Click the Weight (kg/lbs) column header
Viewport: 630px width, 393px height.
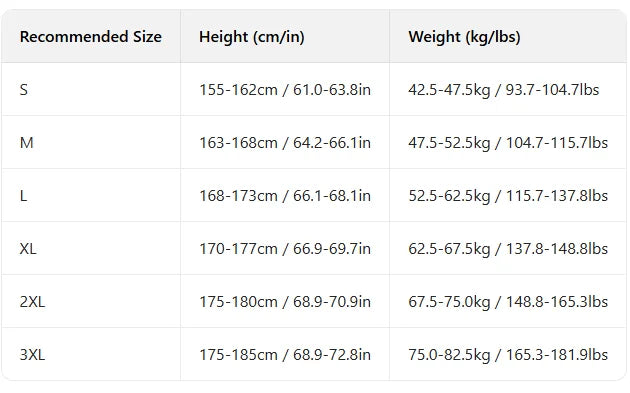point(508,37)
